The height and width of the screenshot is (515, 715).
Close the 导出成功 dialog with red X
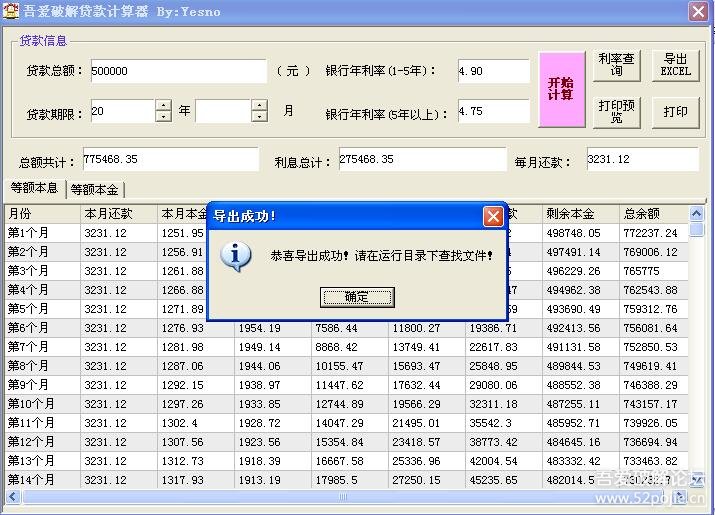493,216
